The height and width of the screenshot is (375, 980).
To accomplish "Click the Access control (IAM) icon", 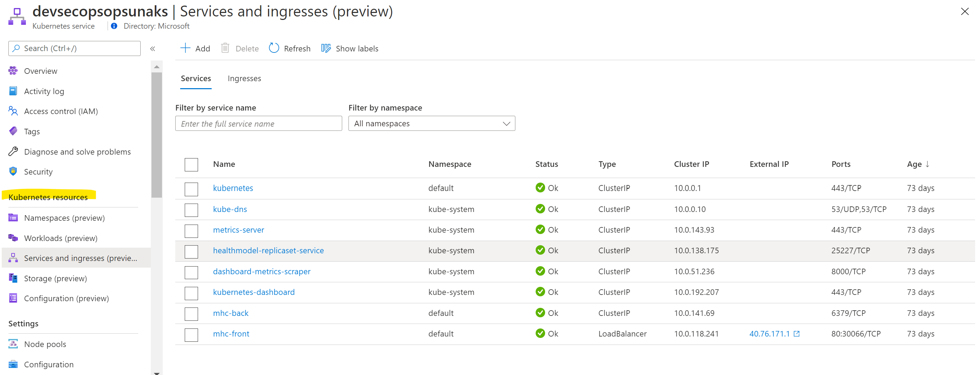I will [x=13, y=111].
